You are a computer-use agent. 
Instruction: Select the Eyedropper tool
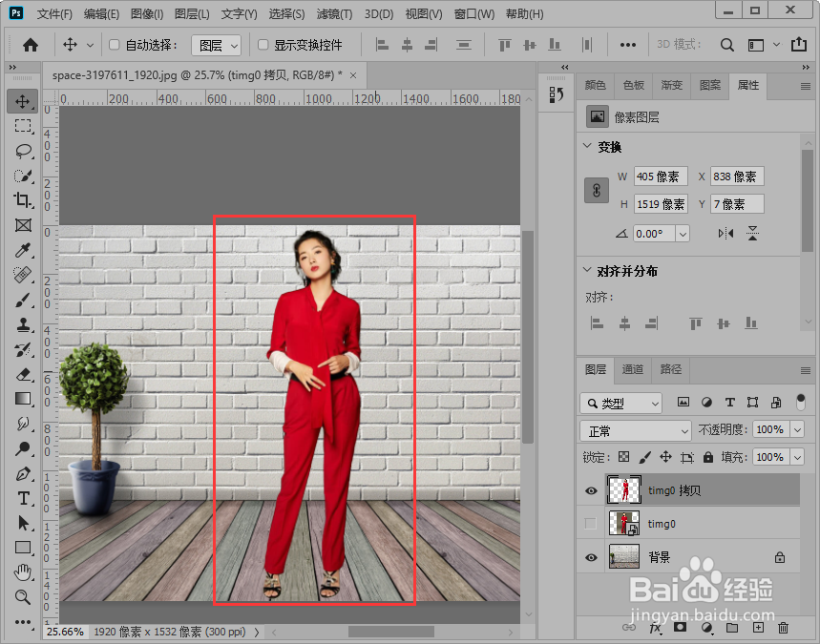pos(23,250)
